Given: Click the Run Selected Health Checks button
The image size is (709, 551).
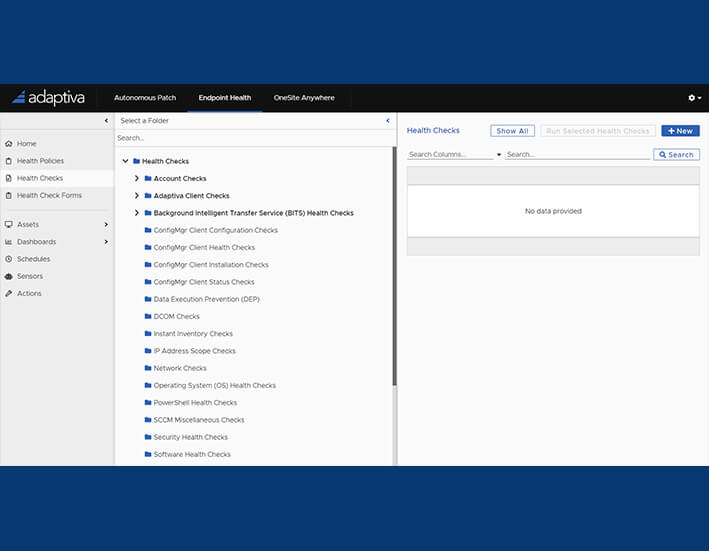Looking at the screenshot, I should 597,131.
